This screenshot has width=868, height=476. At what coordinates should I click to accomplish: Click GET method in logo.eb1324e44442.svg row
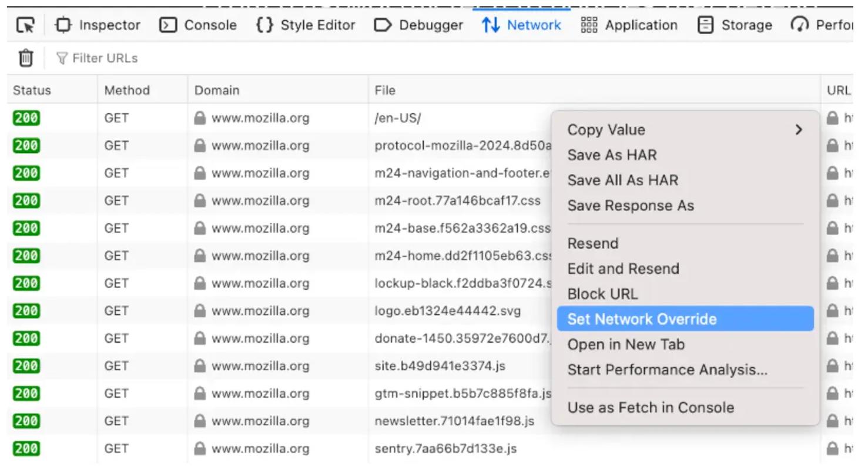click(x=116, y=311)
